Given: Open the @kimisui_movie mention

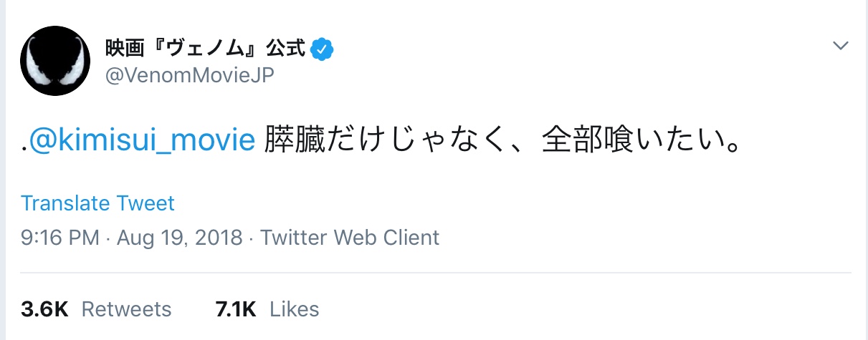Looking at the screenshot, I should (x=143, y=140).
